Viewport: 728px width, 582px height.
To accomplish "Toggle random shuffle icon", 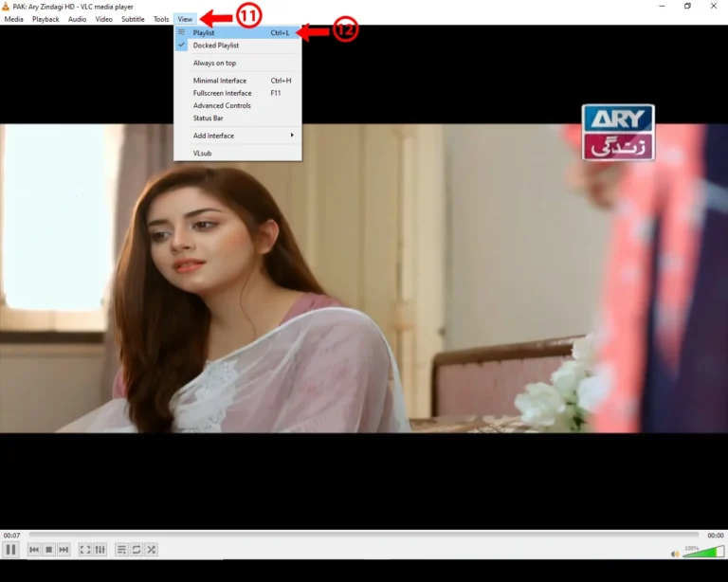I will 151,550.
